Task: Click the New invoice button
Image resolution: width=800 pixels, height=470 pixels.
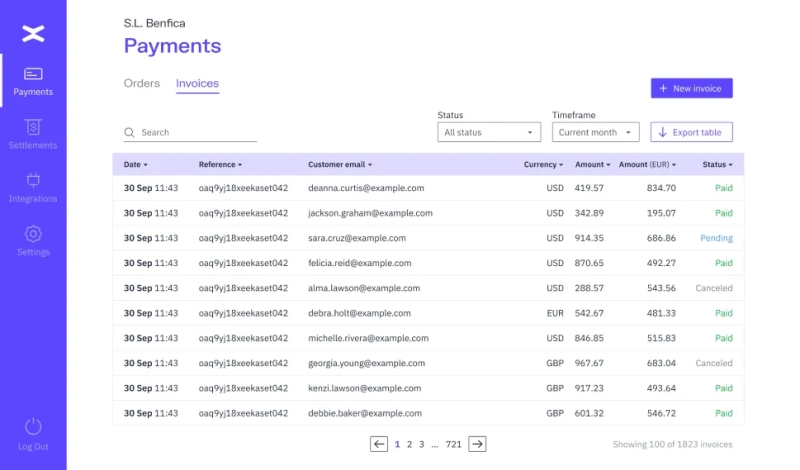Action: (x=691, y=88)
